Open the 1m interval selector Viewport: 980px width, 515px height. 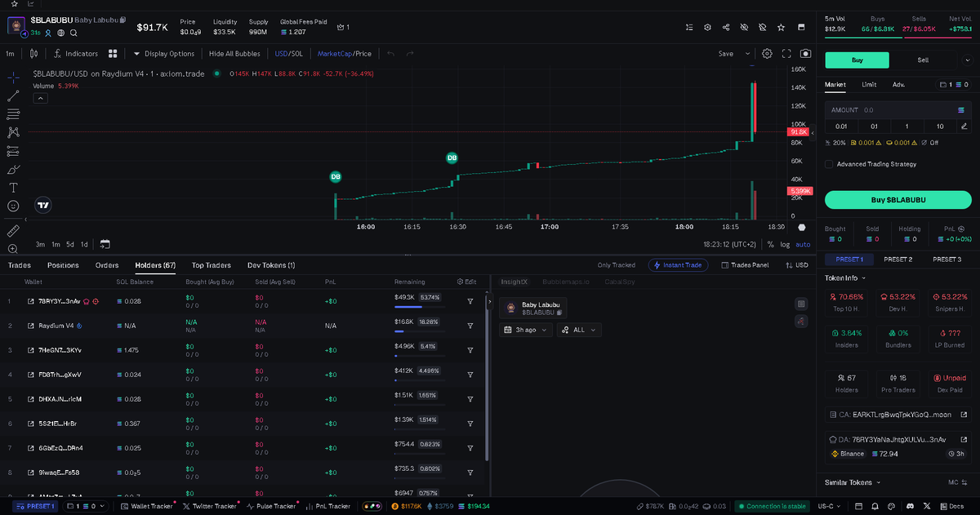pyautogui.click(x=10, y=54)
